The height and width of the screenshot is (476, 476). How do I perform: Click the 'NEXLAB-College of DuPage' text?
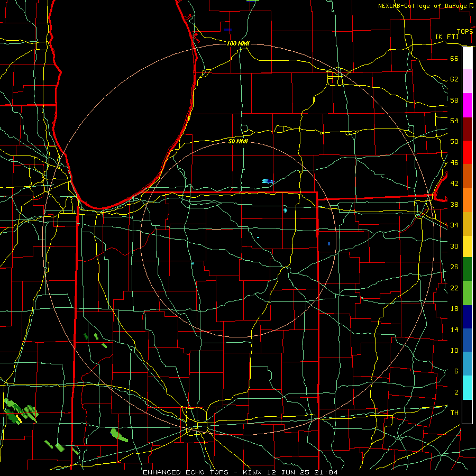click(422, 6)
